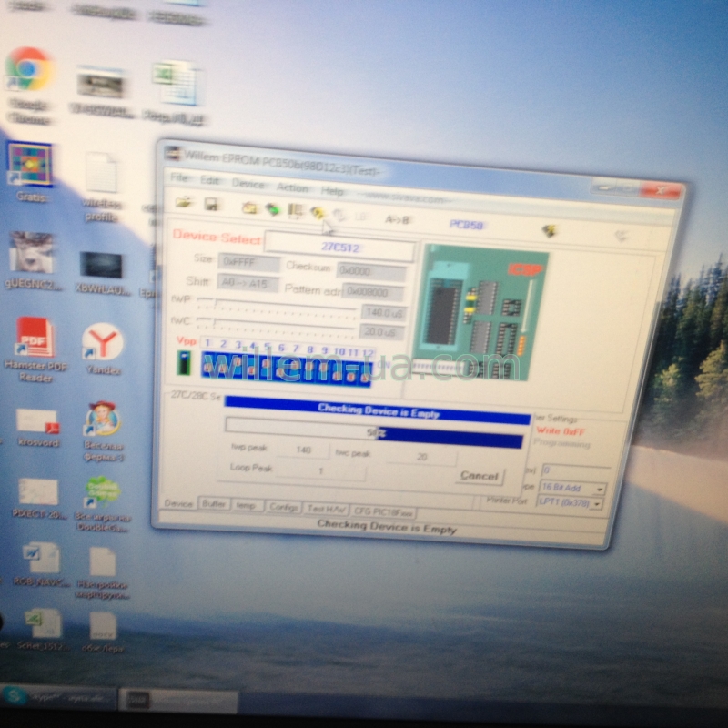Select the Willem taskbar button
The height and width of the screenshot is (728, 728).
coord(178,700)
